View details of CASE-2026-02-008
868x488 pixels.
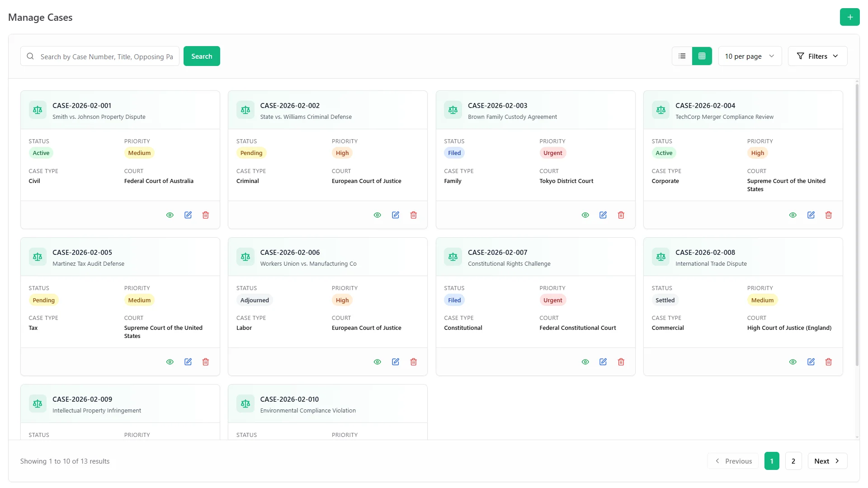pos(793,362)
